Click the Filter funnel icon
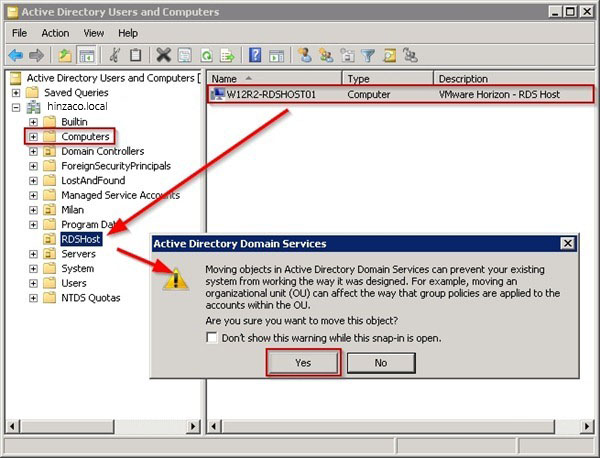This screenshot has width=600, height=458. (x=369, y=55)
